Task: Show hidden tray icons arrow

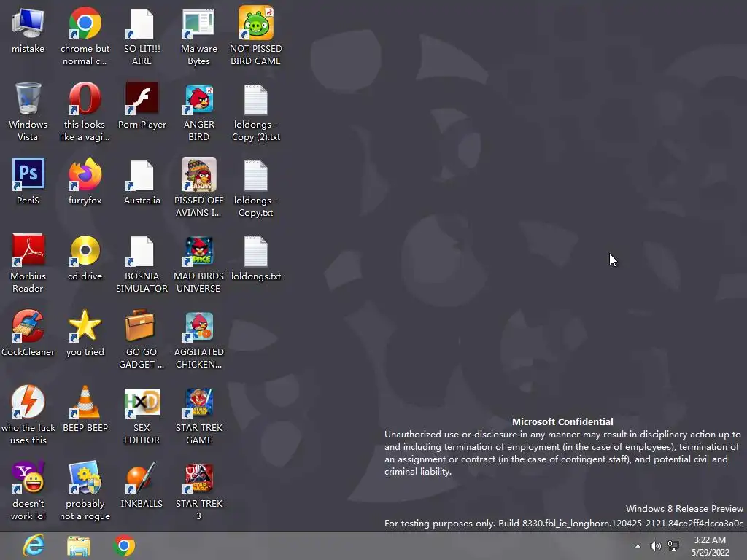Action: coord(638,546)
